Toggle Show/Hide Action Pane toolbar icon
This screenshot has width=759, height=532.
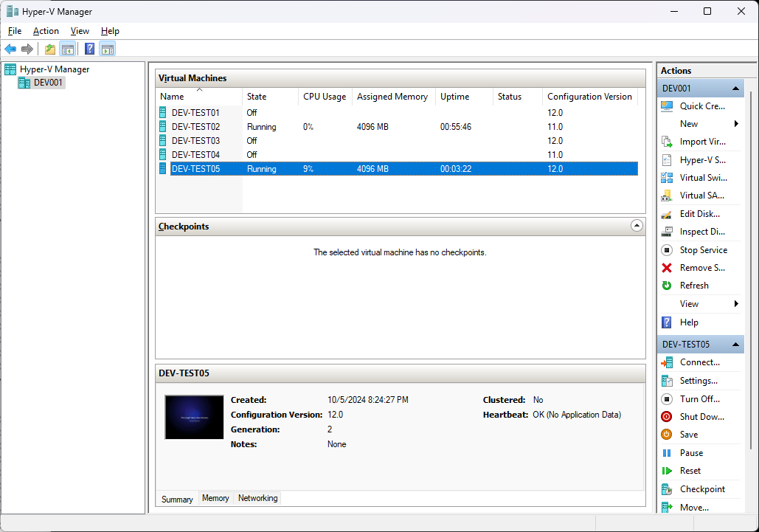pos(108,49)
